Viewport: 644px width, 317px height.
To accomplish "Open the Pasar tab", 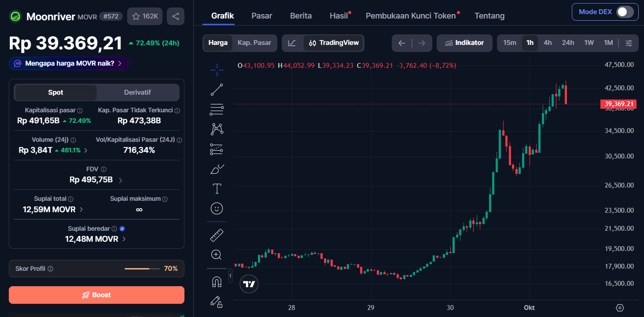I will click(262, 16).
